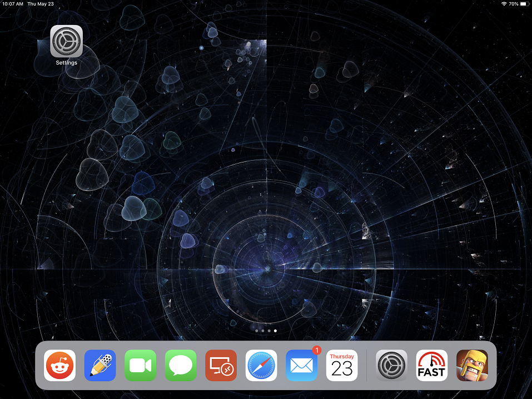Open Mail with one unread badge
The height and width of the screenshot is (399, 532).
click(302, 366)
